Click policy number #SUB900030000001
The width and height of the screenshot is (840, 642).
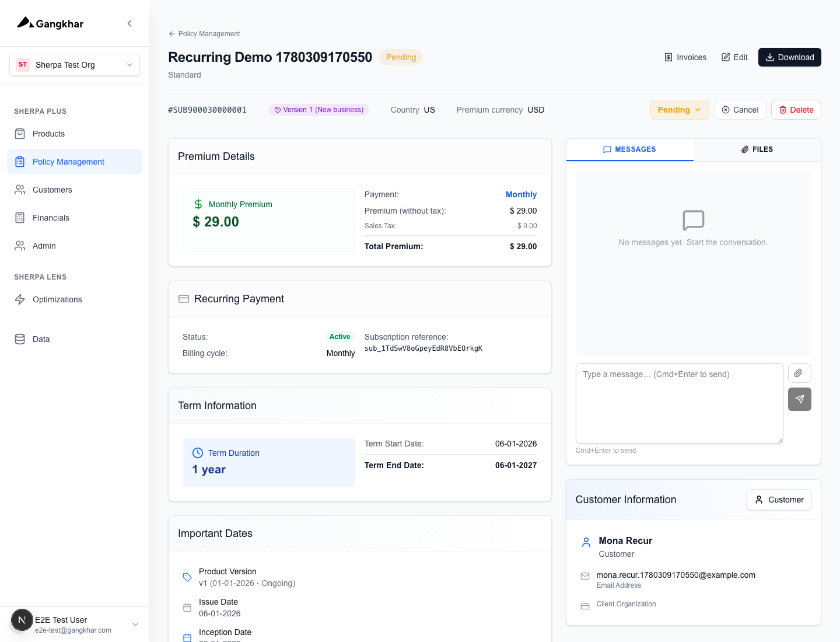pyautogui.click(x=207, y=110)
